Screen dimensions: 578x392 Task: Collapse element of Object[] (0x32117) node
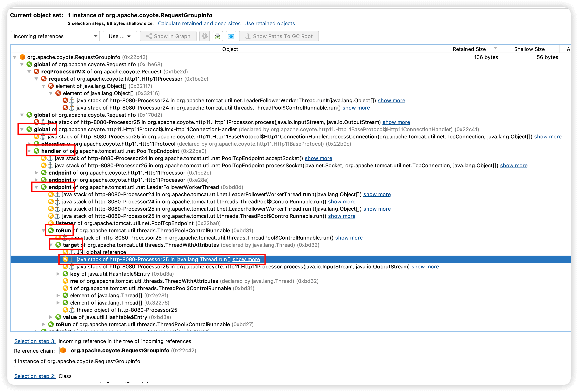(x=44, y=86)
